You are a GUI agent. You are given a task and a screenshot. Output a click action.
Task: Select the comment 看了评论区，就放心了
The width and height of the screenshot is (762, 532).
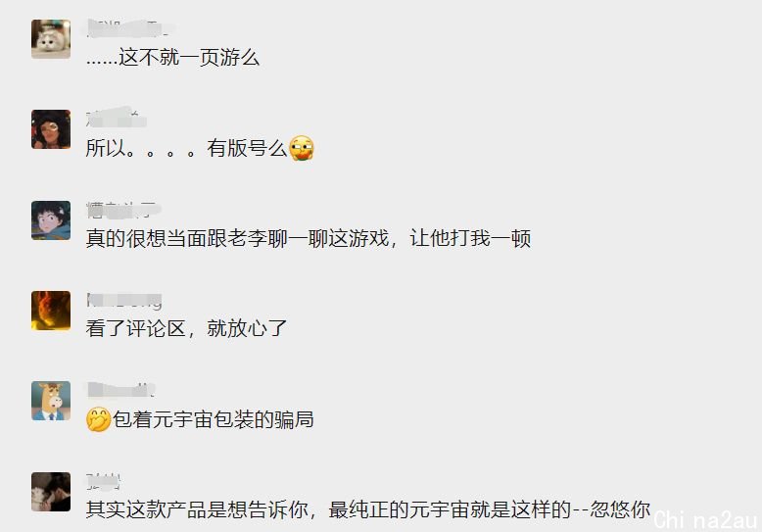coord(186,329)
